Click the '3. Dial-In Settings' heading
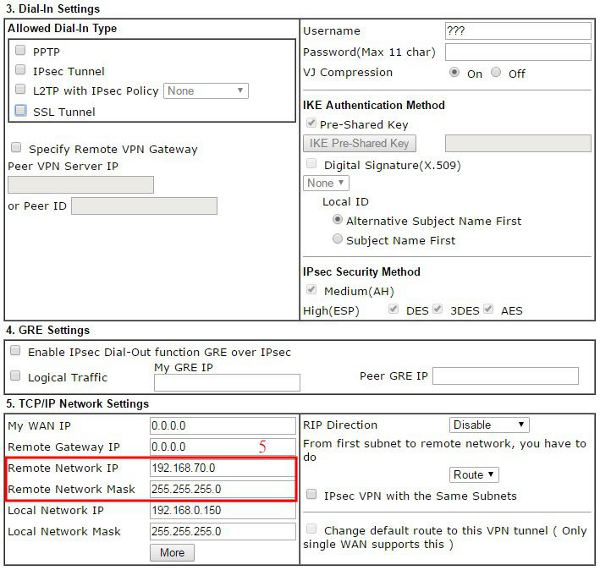This screenshot has height=570, width=600. (x=53, y=9)
